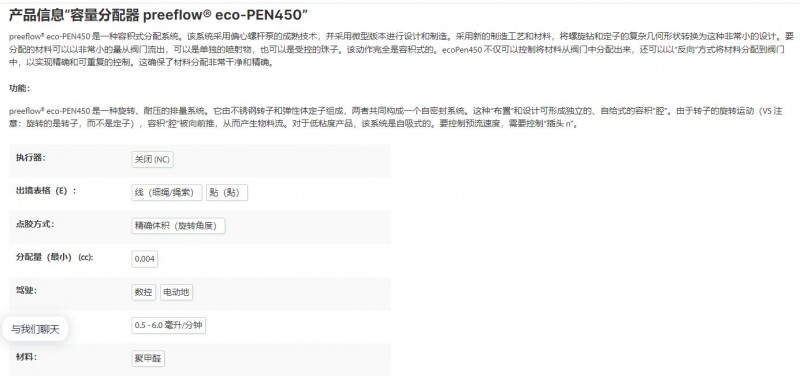This screenshot has width=800, height=376.
Task: Click the 0.004 dispensing amount tag
Action: [x=144, y=259]
